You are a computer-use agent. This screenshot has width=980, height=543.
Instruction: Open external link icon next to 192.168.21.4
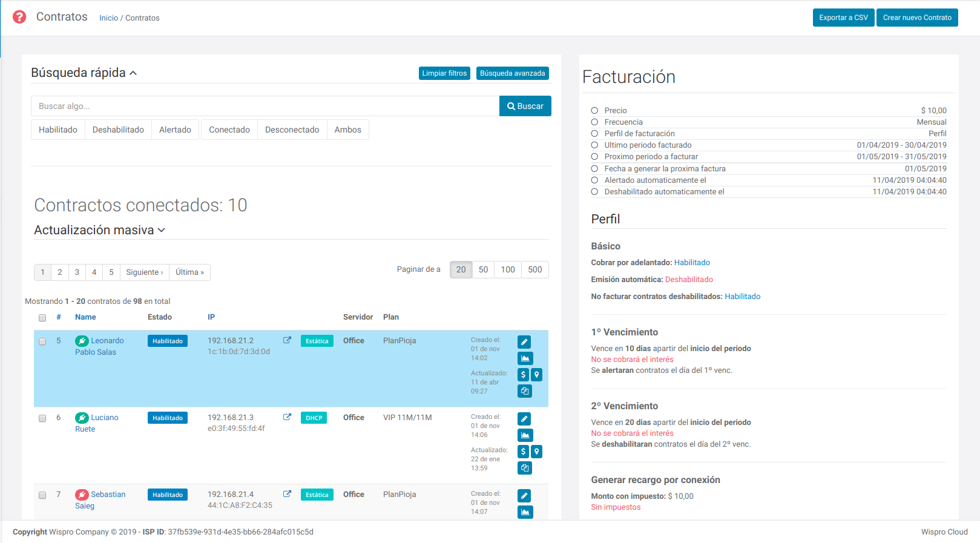288,494
